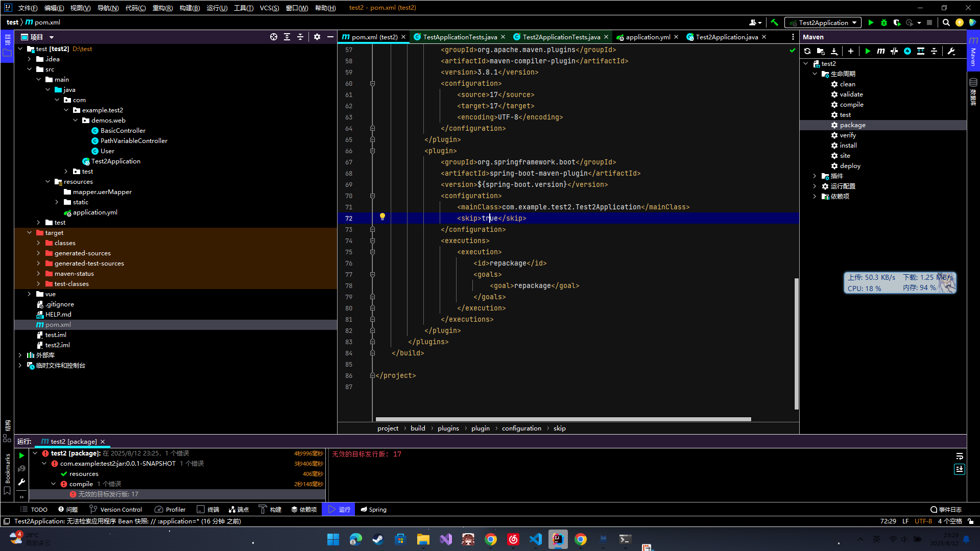This screenshot has height=551, width=980.
Task: Open Maven settings wrench icon
Action: [951, 51]
